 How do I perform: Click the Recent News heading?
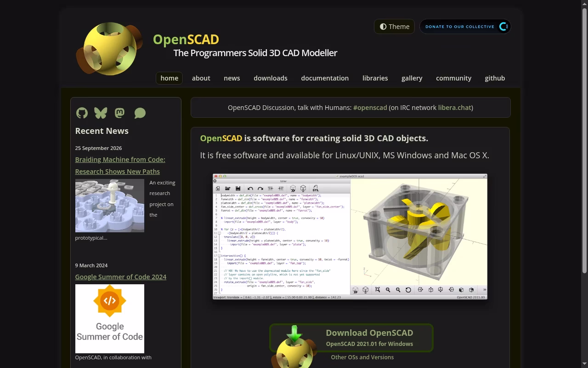tap(102, 131)
